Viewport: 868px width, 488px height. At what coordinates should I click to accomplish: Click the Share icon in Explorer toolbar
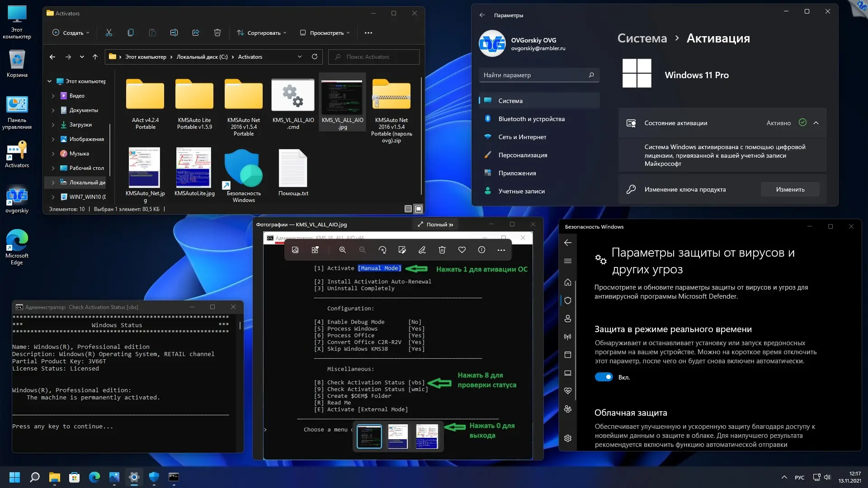click(195, 33)
